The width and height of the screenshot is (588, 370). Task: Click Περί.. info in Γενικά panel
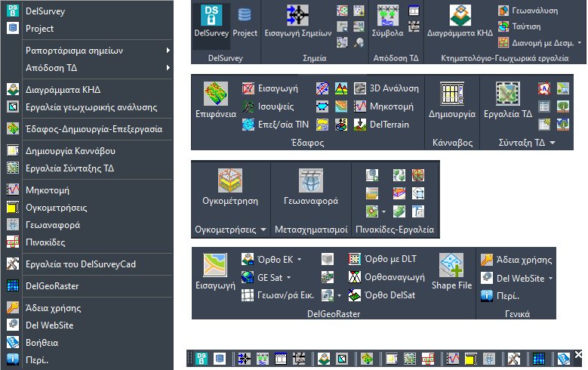point(500,296)
